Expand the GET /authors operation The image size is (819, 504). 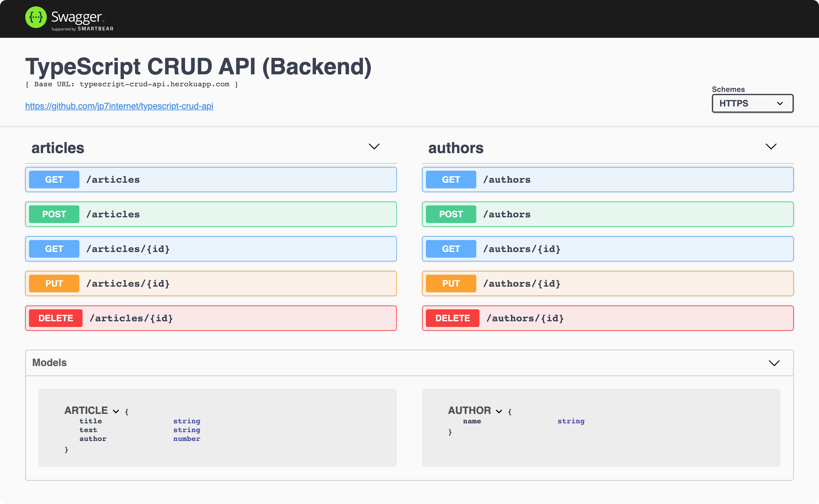607,180
